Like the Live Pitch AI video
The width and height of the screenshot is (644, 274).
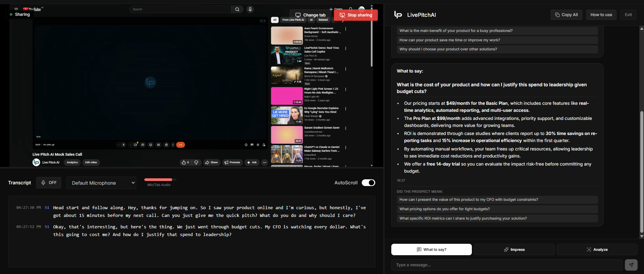point(185,163)
